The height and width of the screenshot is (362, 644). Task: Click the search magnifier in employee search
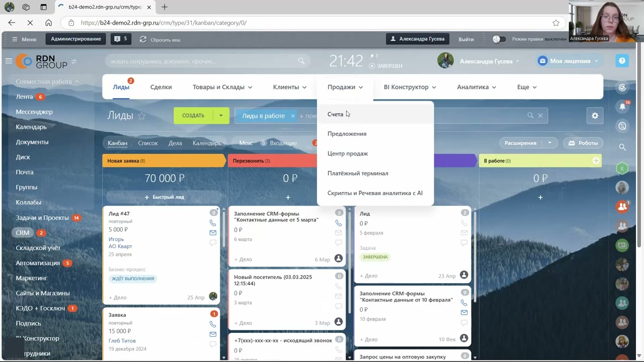pos(301,61)
